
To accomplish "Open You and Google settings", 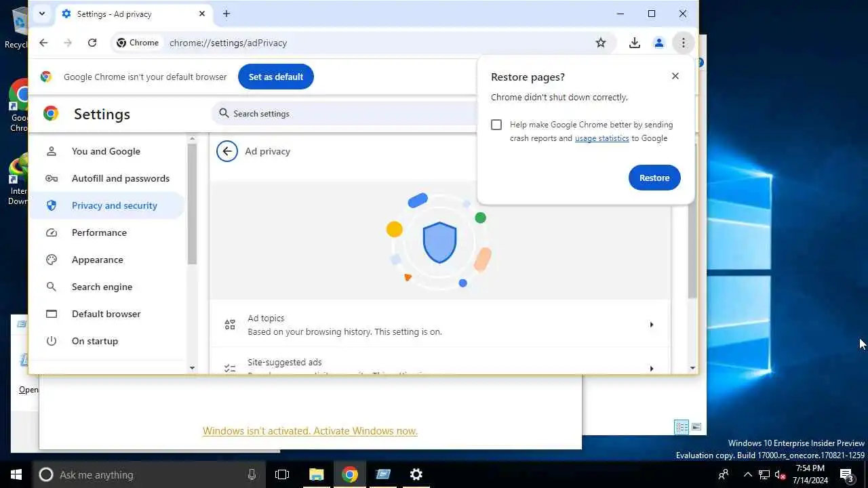I will click(106, 151).
